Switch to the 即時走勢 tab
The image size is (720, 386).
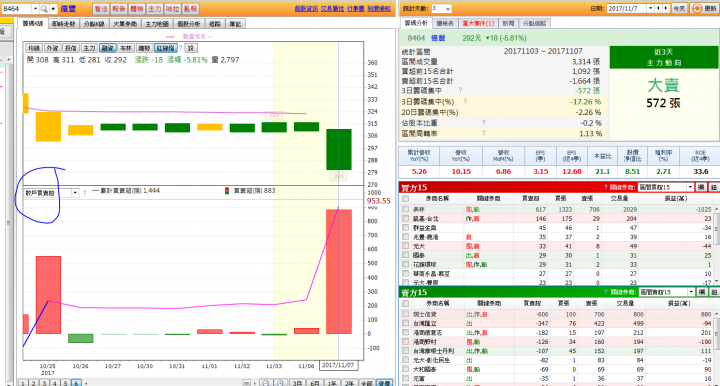coord(63,24)
